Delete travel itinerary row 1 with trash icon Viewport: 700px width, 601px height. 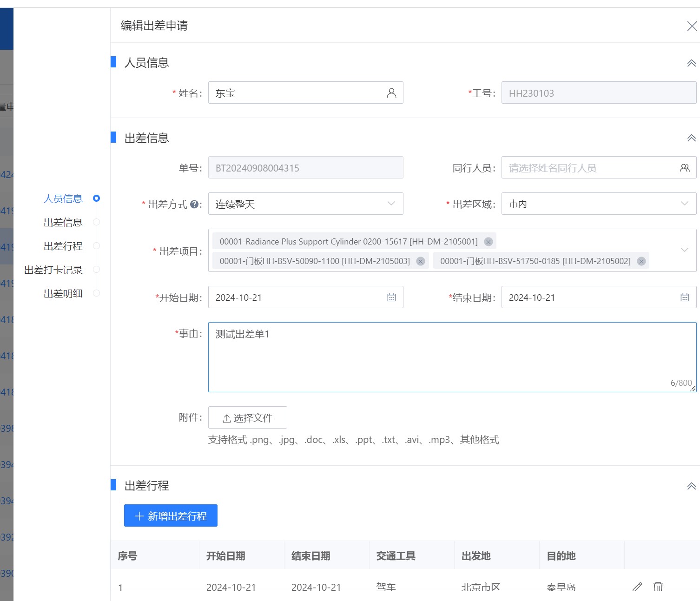[x=658, y=587]
